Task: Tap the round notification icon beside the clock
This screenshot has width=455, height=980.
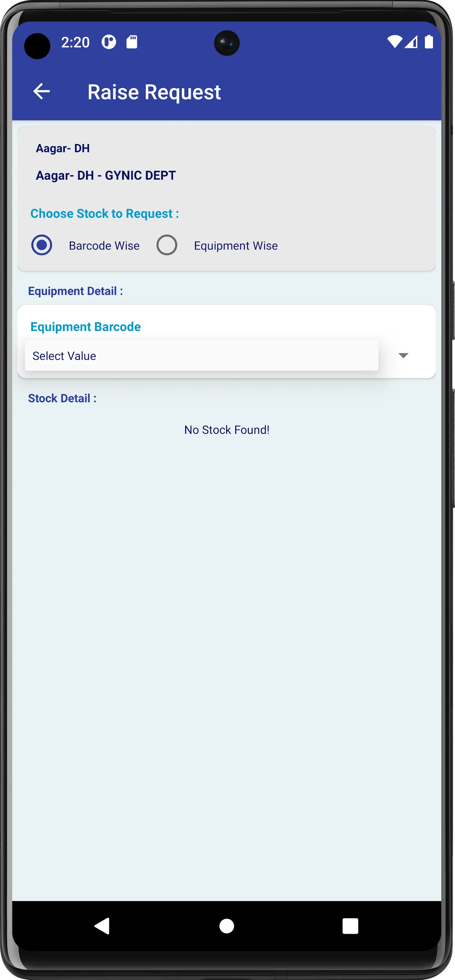Action: pyautogui.click(x=109, y=42)
